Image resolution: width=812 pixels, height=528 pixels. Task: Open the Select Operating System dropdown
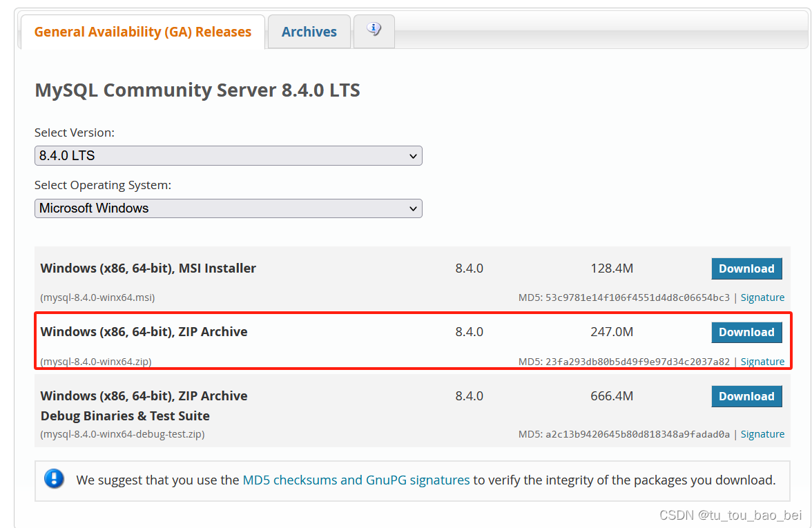(x=229, y=208)
